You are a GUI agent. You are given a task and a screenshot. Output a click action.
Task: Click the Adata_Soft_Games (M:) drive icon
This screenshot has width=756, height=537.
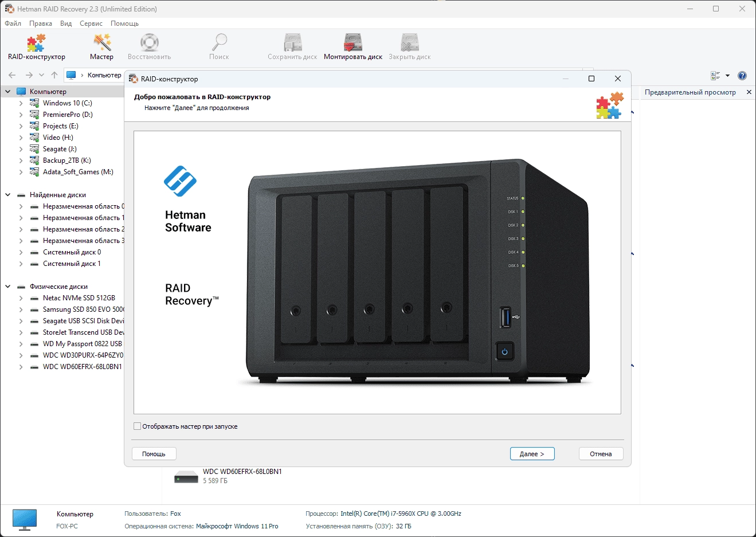point(34,172)
